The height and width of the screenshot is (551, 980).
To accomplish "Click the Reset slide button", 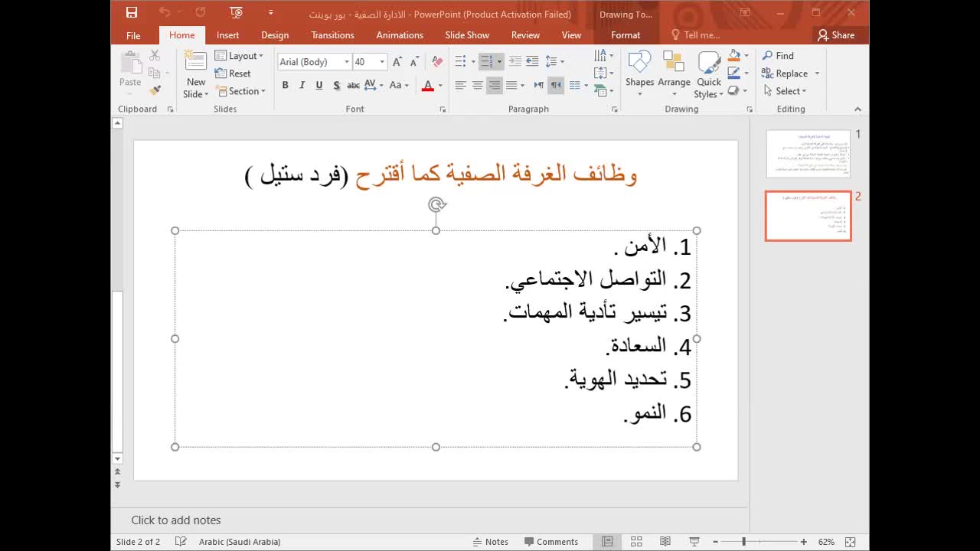I will (233, 73).
